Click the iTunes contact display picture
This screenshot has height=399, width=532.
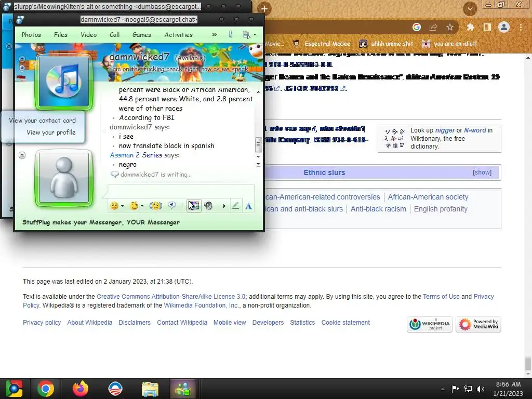(64, 82)
